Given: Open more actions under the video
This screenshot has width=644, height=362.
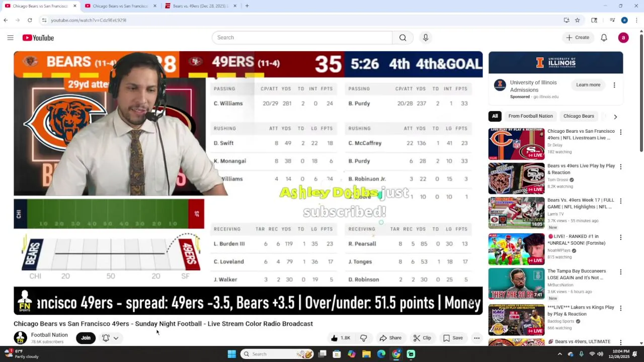Looking at the screenshot, I should 476,338.
